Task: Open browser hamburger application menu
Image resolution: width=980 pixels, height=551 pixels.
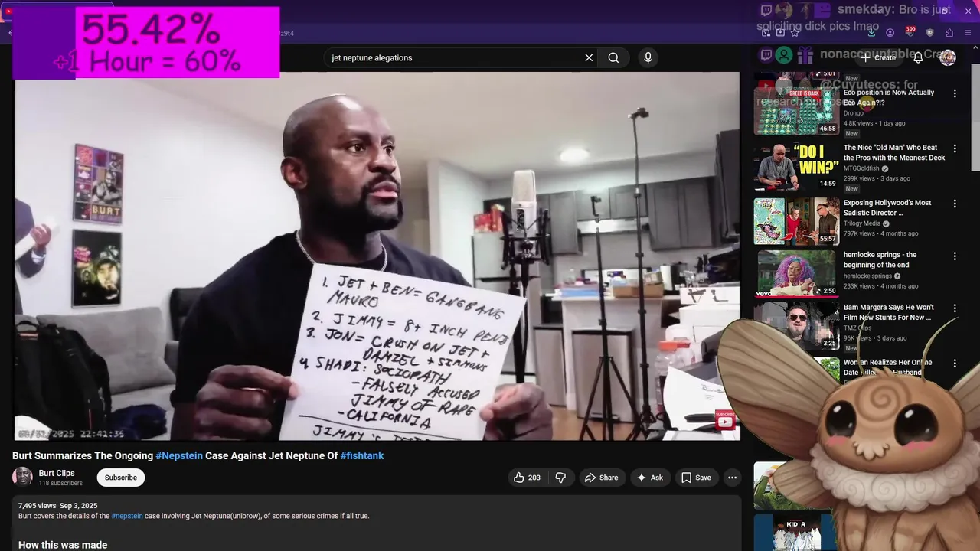Action: click(x=969, y=33)
